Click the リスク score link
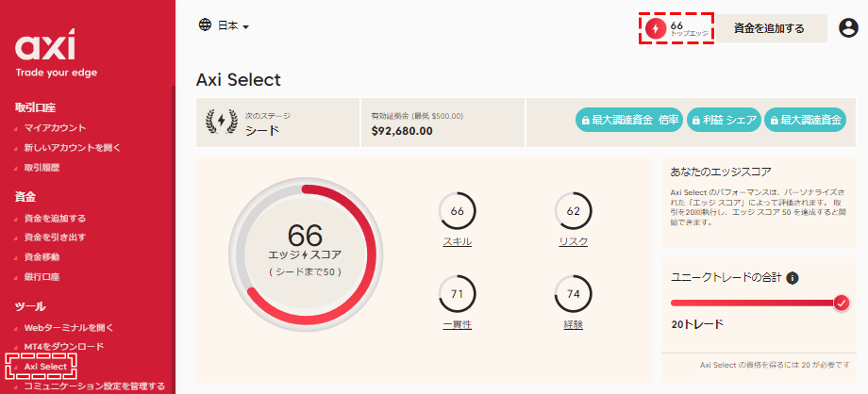Viewport: 868px width, 394px height. [x=573, y=242]
